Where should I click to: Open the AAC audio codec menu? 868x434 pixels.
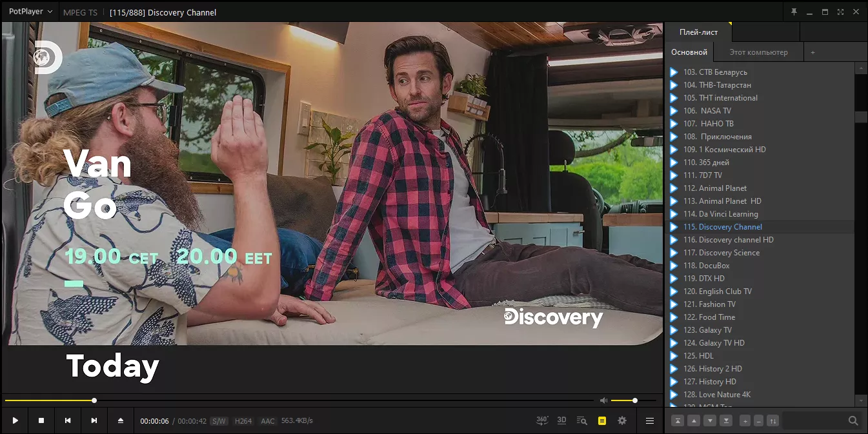[x=268, y=421]
